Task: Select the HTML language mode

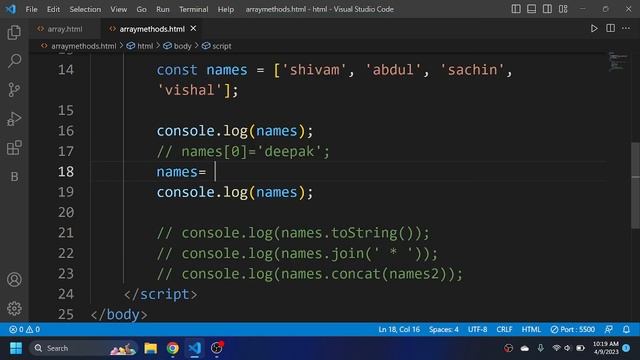Action: click(531, 329)
